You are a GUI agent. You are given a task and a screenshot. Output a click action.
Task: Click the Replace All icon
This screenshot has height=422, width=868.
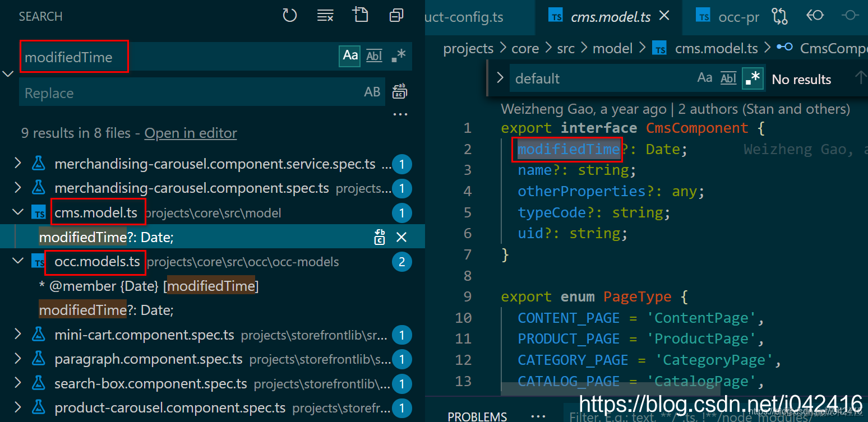point(400,91)
